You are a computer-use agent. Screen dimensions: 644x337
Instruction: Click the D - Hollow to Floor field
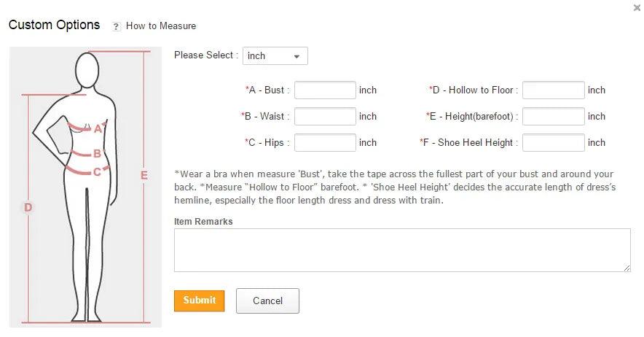click(553, 90)
